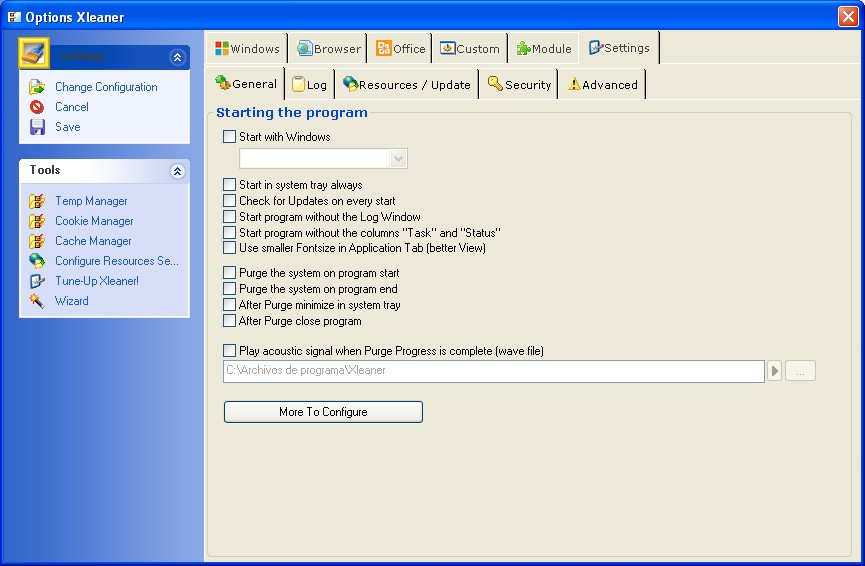Click the Log subtab notepad icon
This screenshot has width=865, height=566.
(298, 84)
